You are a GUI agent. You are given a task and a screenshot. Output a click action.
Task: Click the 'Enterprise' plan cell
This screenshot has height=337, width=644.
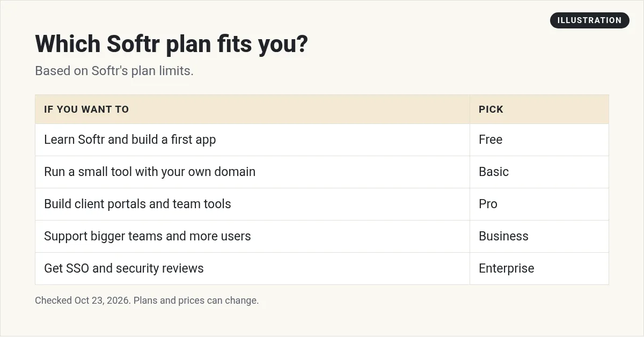click(x=539, y=269)
